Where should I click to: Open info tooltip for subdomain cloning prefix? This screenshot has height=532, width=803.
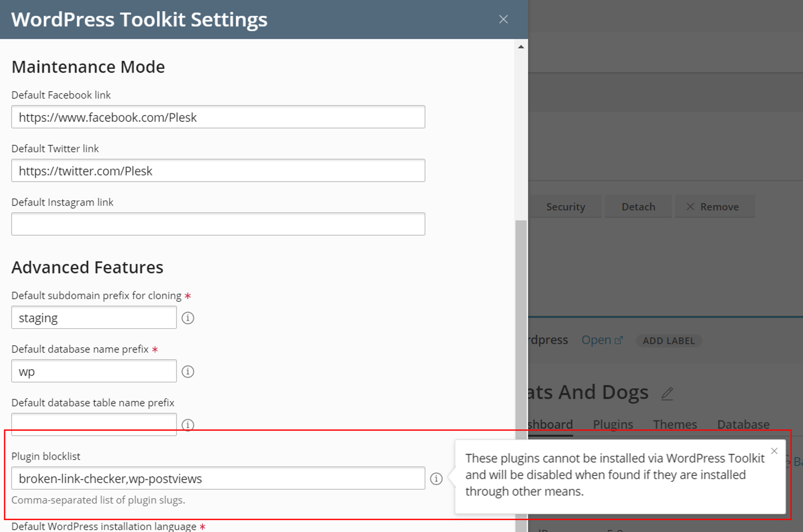pyautogui.click(x=187, y=318)
